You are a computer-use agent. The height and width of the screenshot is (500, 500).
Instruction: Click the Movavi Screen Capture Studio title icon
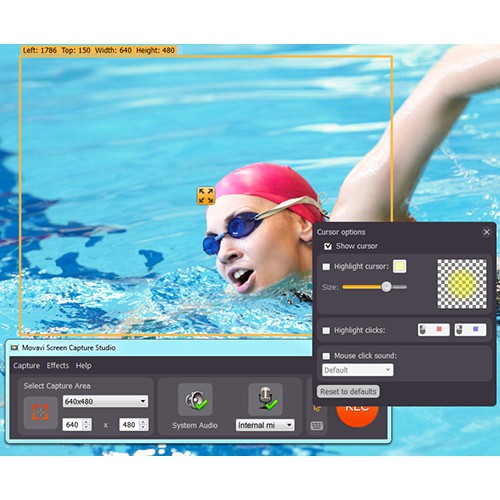(14, 348)
